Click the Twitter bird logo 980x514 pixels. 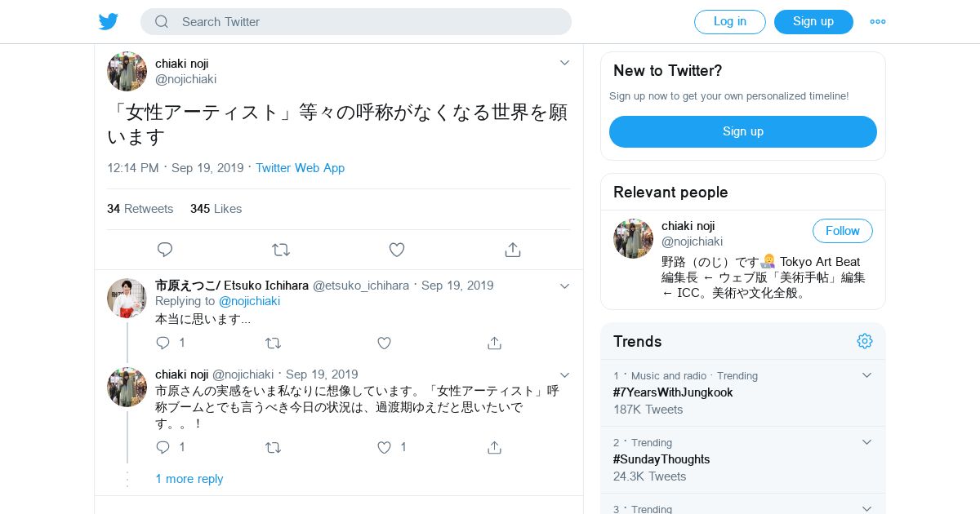(x=109, y=21)
